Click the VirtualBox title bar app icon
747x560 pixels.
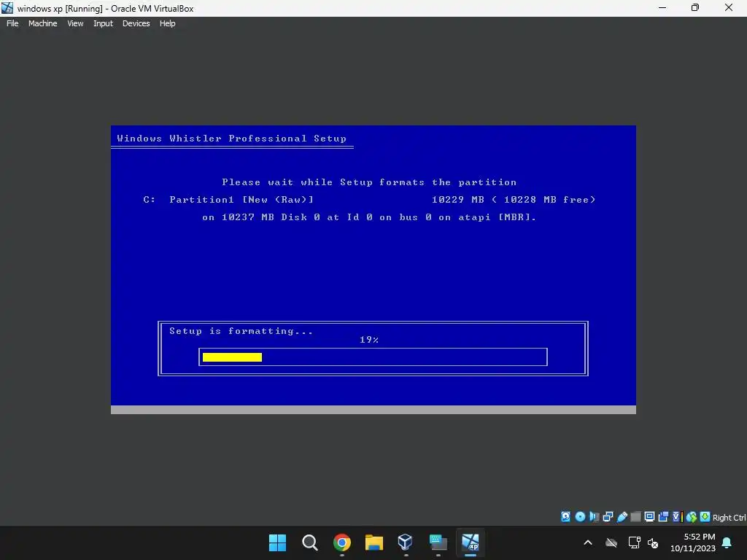(x=7, y=8)
